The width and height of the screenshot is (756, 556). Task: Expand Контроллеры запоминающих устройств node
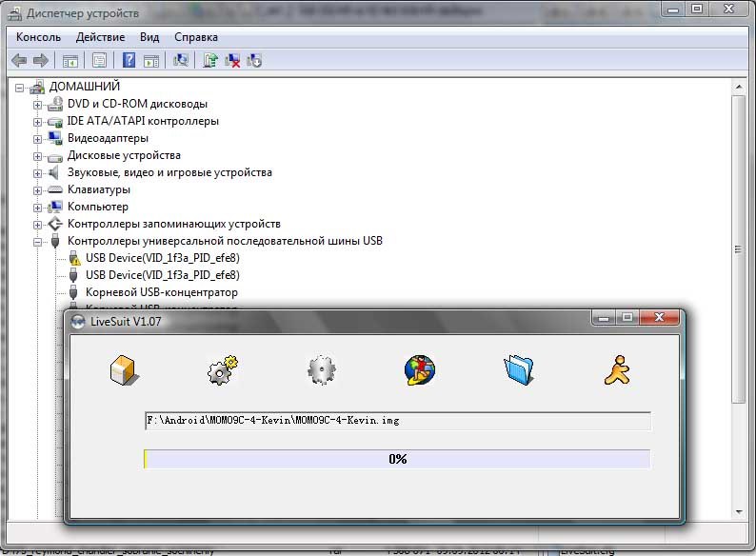[x=37, y=225]
